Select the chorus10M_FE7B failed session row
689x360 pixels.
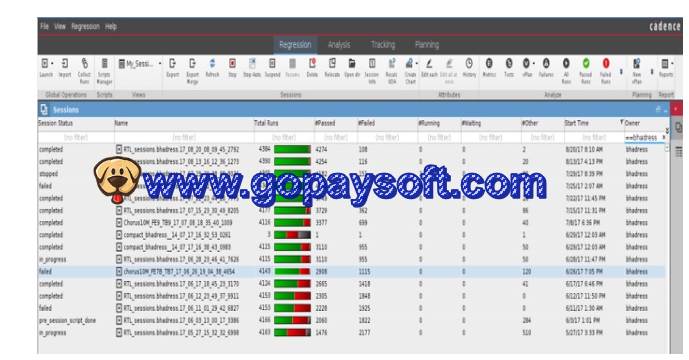(x=351, y=272)
